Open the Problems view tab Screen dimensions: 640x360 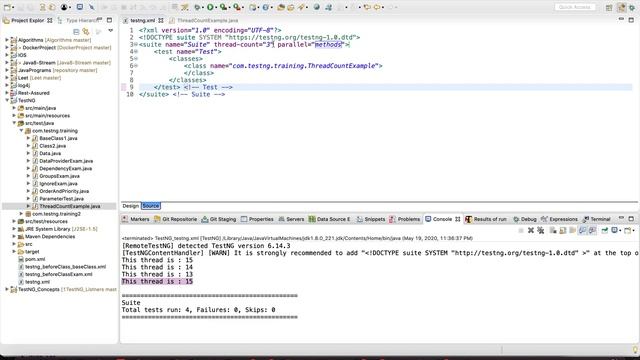[404, 219]
